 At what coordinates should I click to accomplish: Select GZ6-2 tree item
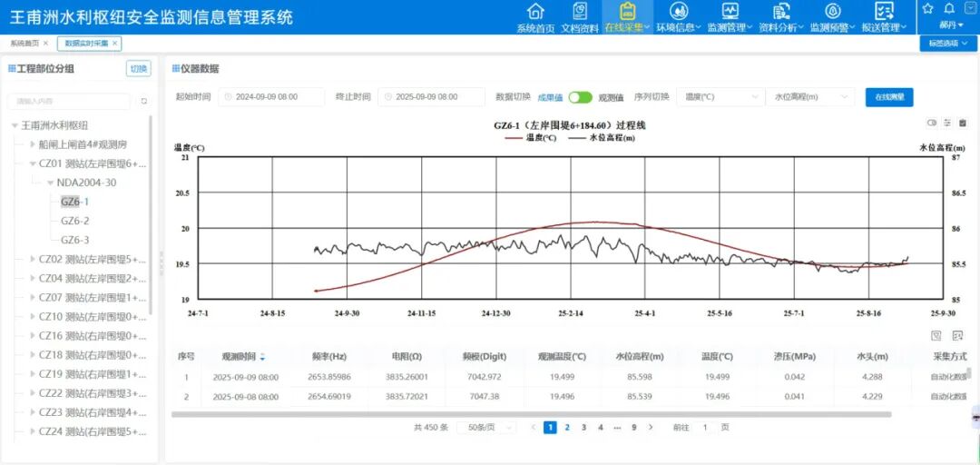click(x=74, y=221)
